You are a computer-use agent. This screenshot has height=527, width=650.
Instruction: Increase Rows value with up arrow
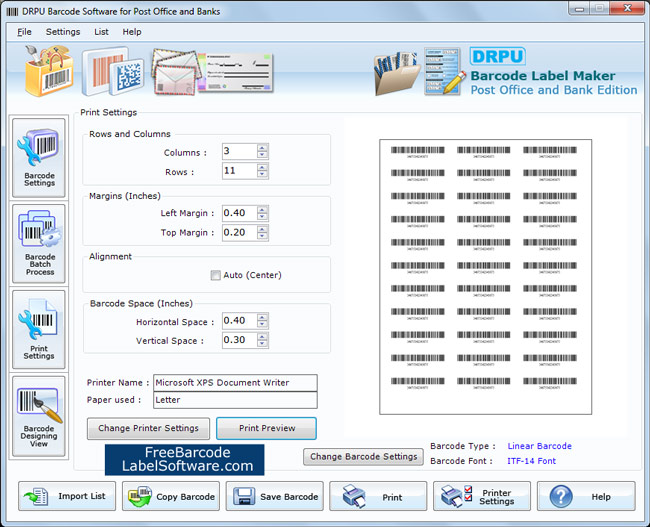[x=262, y=167]
